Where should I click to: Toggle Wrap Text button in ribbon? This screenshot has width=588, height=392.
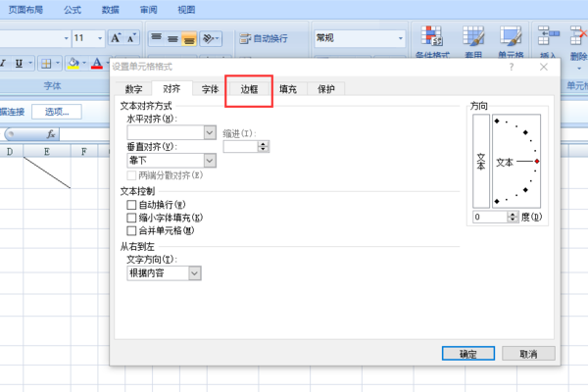pos(264,38)
